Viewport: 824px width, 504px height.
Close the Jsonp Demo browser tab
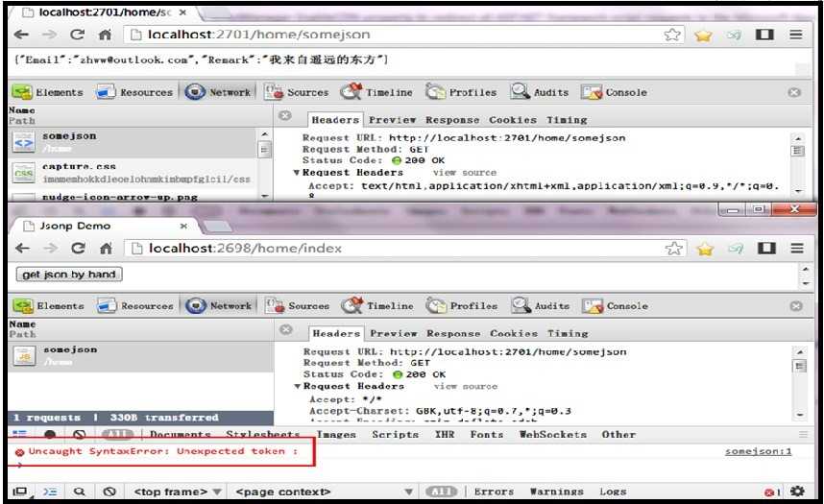click(183, 226)
